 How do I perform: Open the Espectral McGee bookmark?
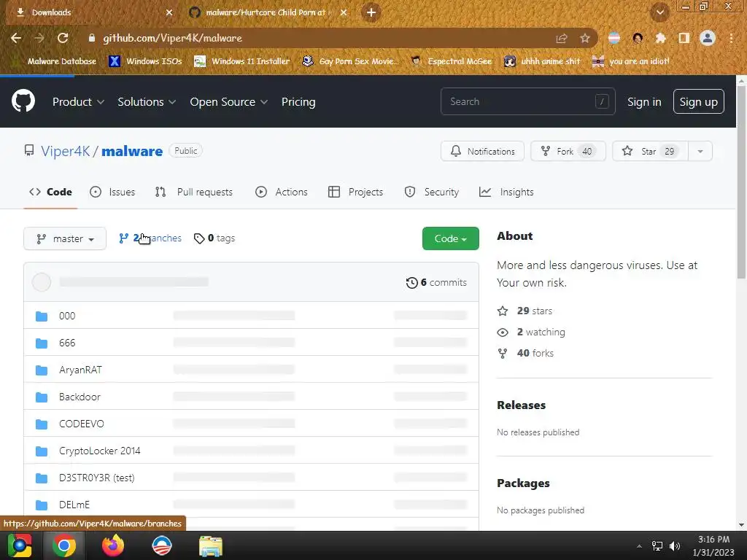pyautogui.click(x=452, y=61)
